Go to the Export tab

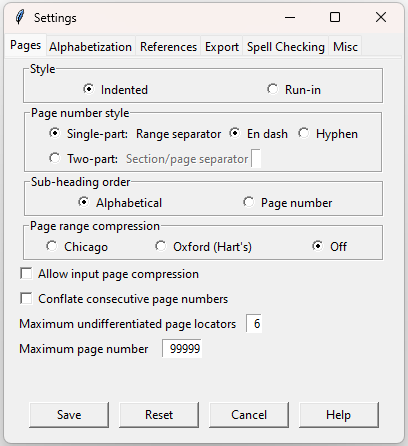222,47
